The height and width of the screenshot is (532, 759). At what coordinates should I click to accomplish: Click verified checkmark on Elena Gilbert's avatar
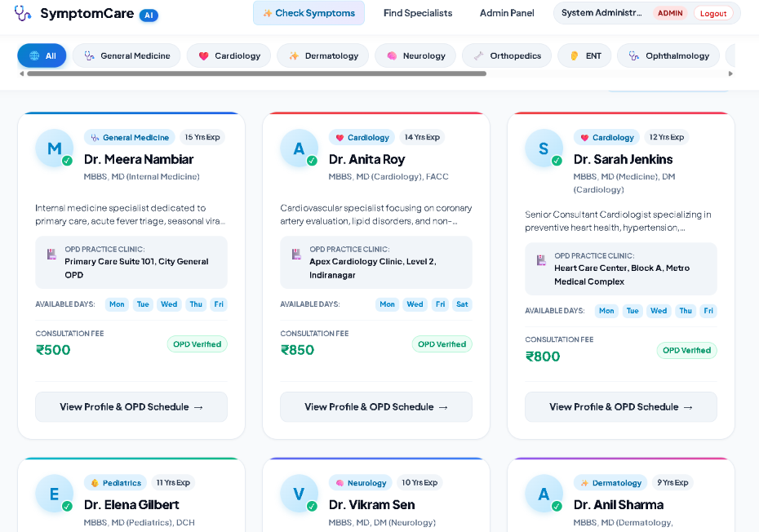(x=67, y=507)
